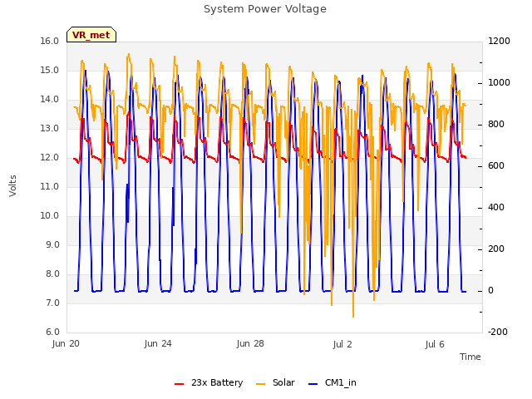The height and width of the screenshot is (399, 532).
Task: Click the CM1_in legend entry
Action: click(332, 382)
